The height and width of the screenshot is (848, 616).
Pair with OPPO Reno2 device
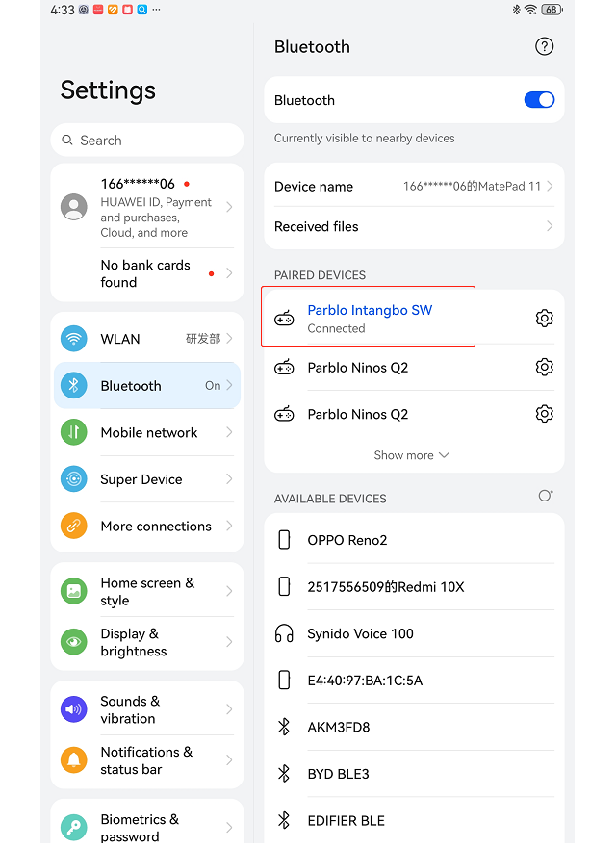[414, 540]
